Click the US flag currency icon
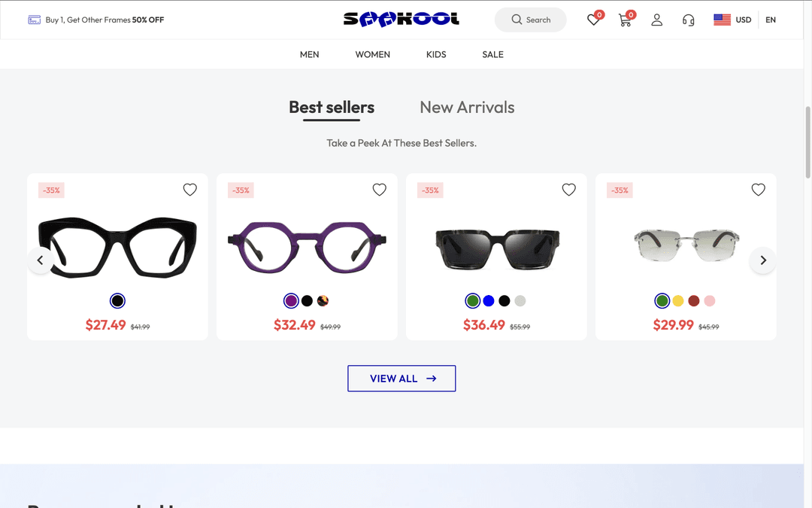The height and width of the screenshot is (508, 812). click(x=722, y=20)
